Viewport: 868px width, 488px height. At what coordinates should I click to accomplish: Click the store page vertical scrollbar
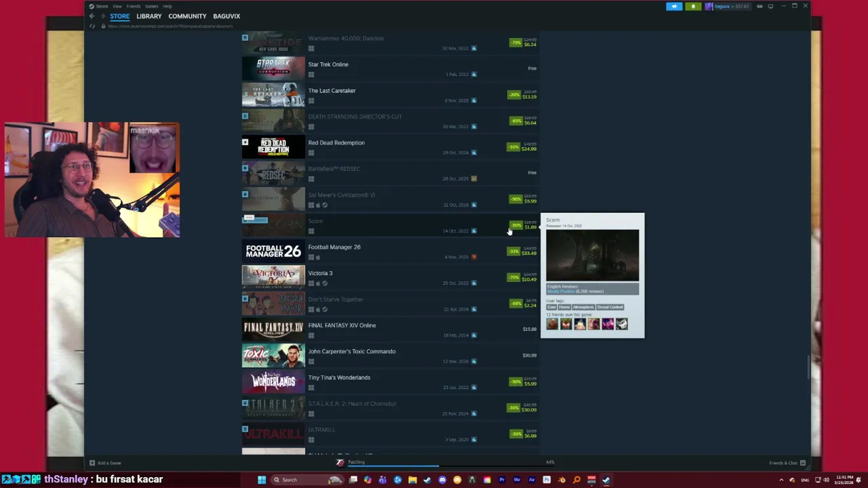point(808,367)
